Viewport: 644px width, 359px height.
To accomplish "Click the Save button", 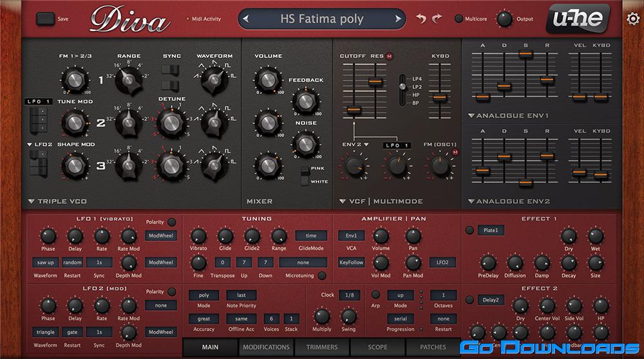I will tap(46, 19).
